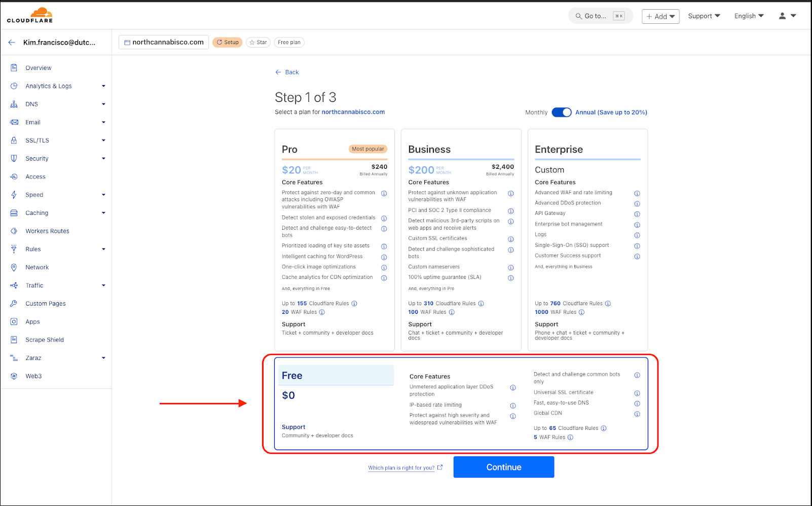Open the Add dropdown in header
The height and width of the screenshot is (506, 812).
(660, 16)
